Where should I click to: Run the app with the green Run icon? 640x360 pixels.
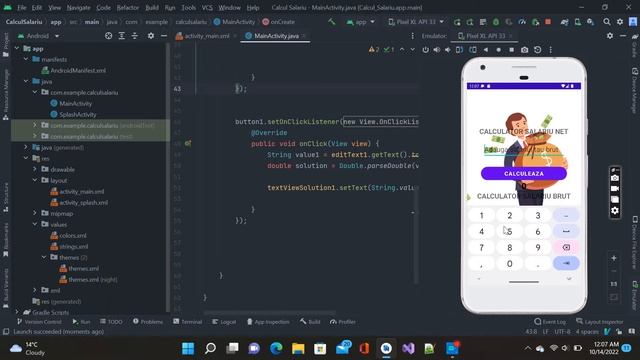pyautogui.click(x=457, y=22)
